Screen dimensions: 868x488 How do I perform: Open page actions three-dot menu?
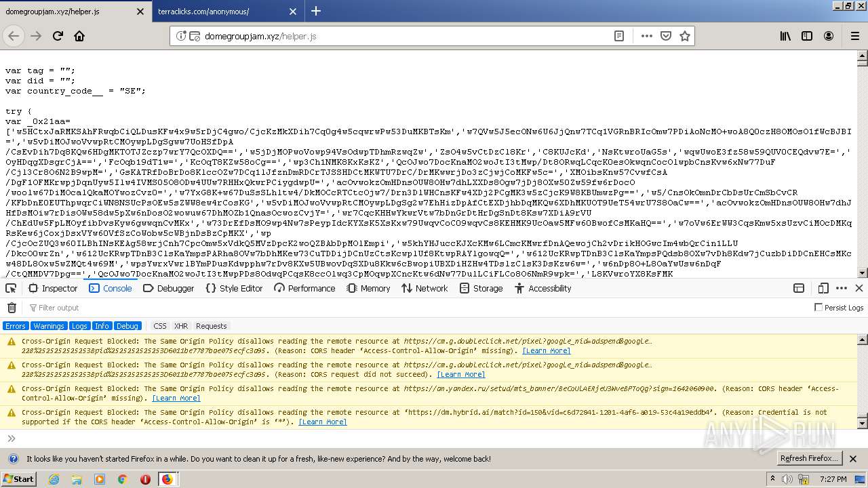click(x=647, y=36)
